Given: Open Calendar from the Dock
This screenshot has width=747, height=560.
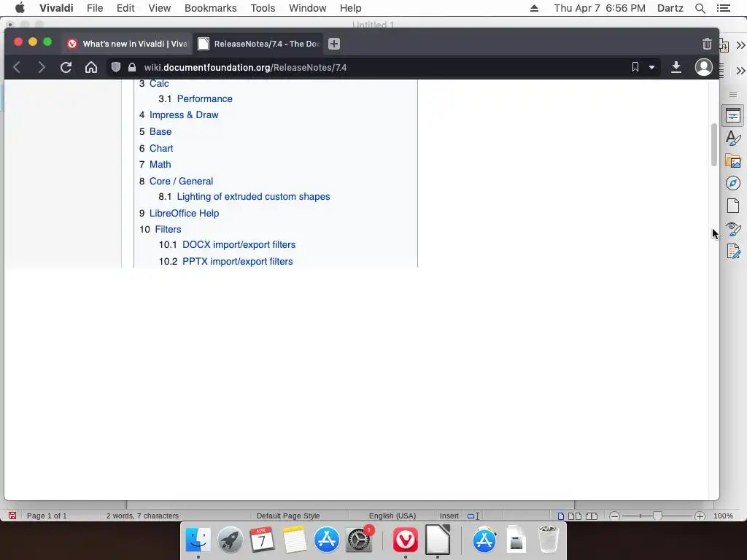Looking at the screenshot, I should click(x=262, y=540).
